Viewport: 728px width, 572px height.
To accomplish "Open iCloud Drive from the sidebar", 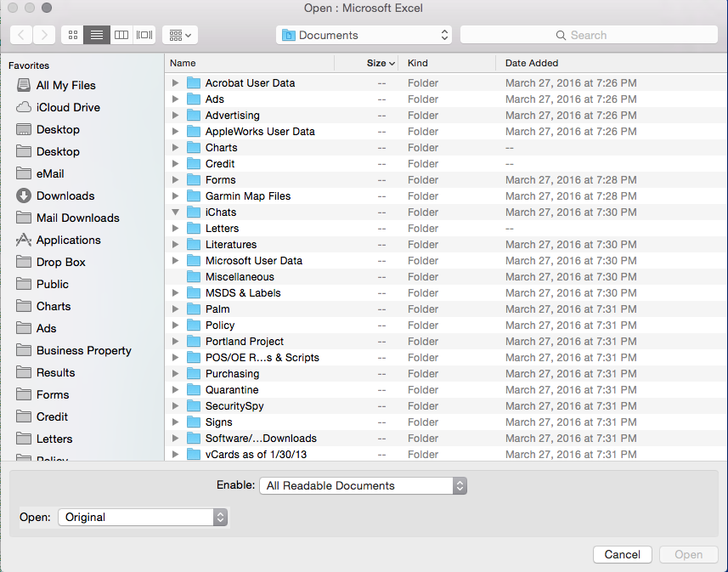I will [68, 107].
